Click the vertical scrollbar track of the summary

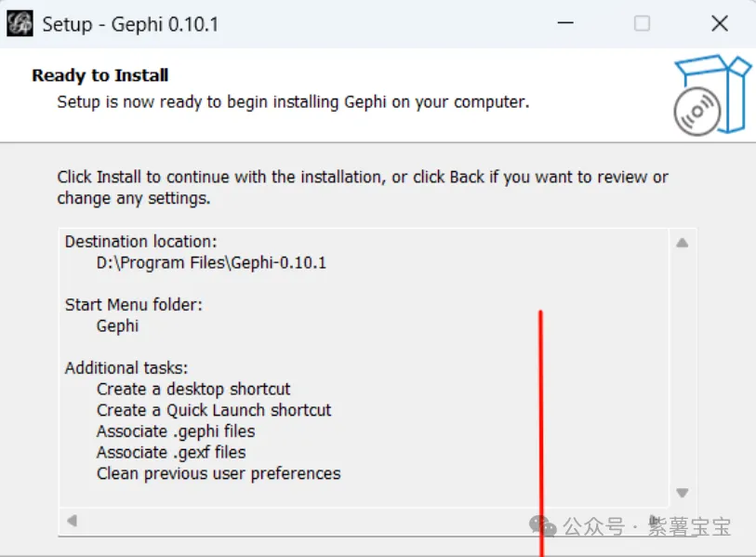click(682, 367)
